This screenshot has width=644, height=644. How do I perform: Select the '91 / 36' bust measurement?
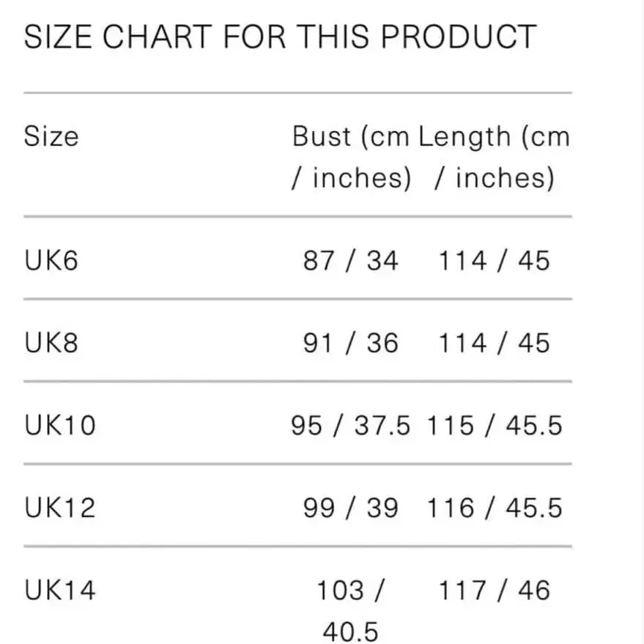(351, 343)
